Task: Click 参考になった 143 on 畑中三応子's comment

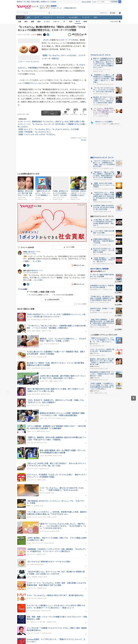Action: [78, 284]
